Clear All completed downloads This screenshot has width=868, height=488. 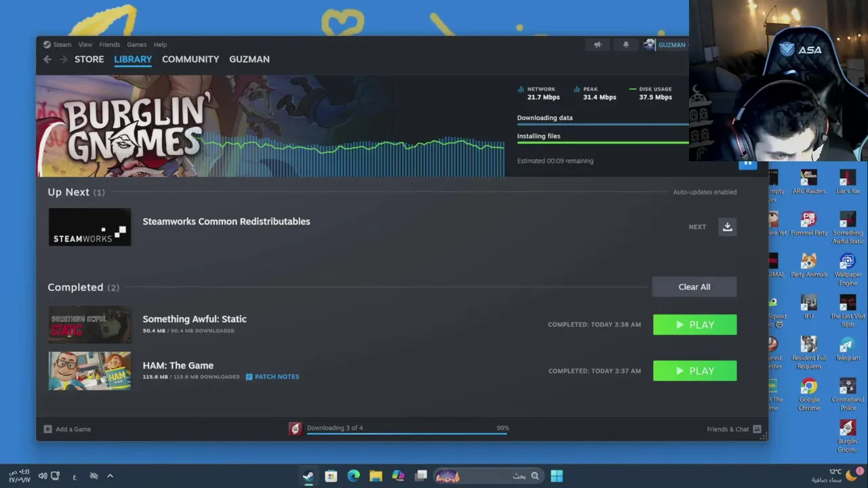694,287
